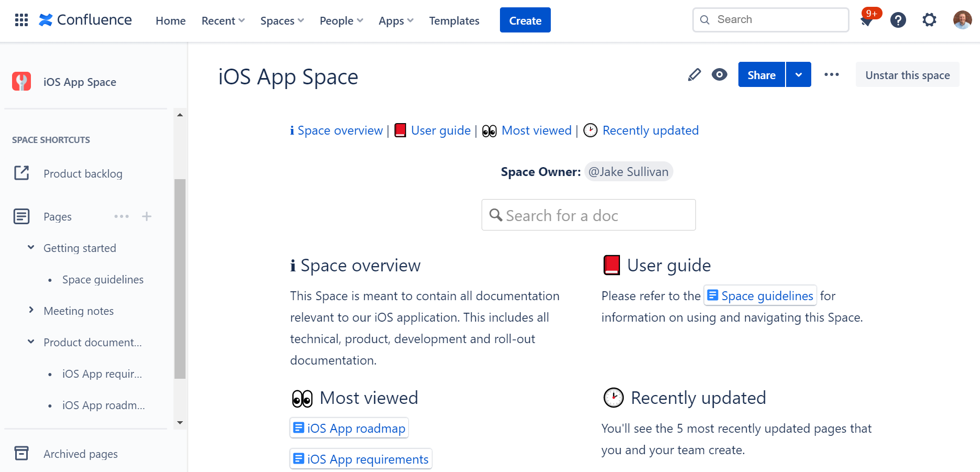
Task: Open Product document... in the page tree
Action: (x=93, y=343)
